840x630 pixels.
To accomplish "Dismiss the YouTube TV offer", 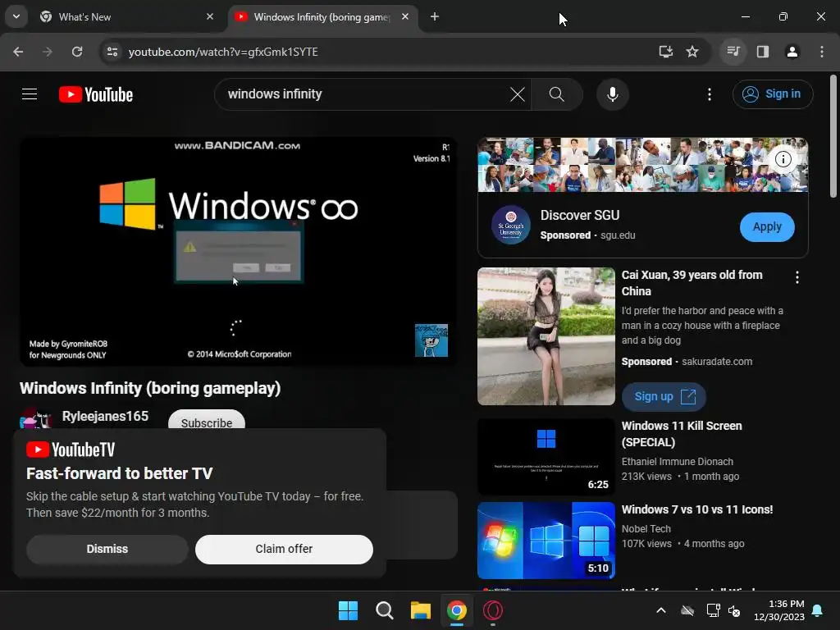I will tap(107, 549).
